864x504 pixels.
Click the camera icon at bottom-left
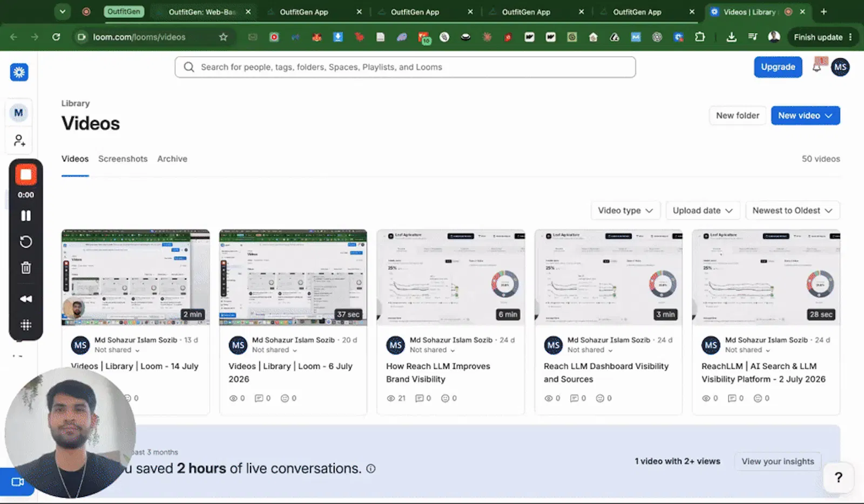click(x=17, y=482)
